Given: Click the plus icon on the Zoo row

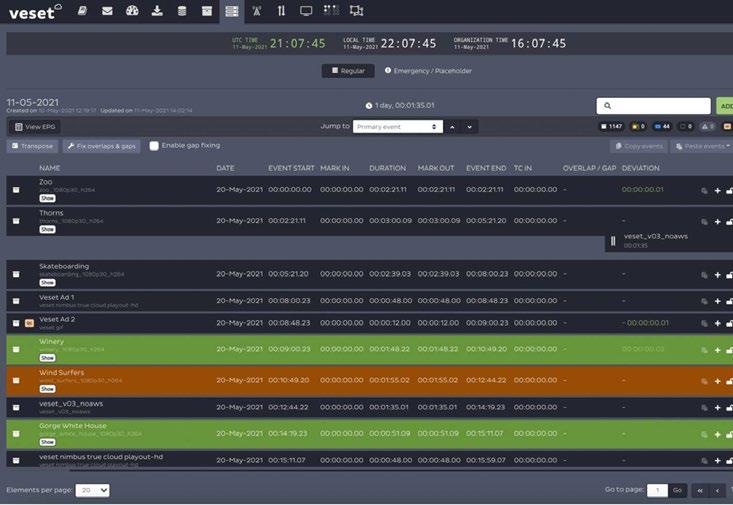Looking at the screenshot, I should pyautogui.click(x=718, y=190).
